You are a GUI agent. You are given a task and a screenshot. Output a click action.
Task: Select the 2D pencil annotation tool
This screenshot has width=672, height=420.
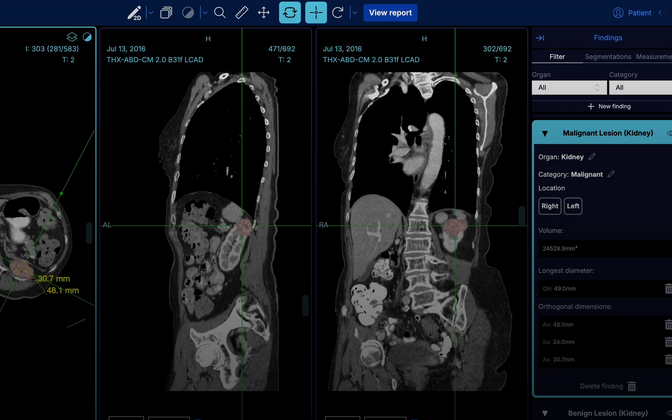(134, 13)
